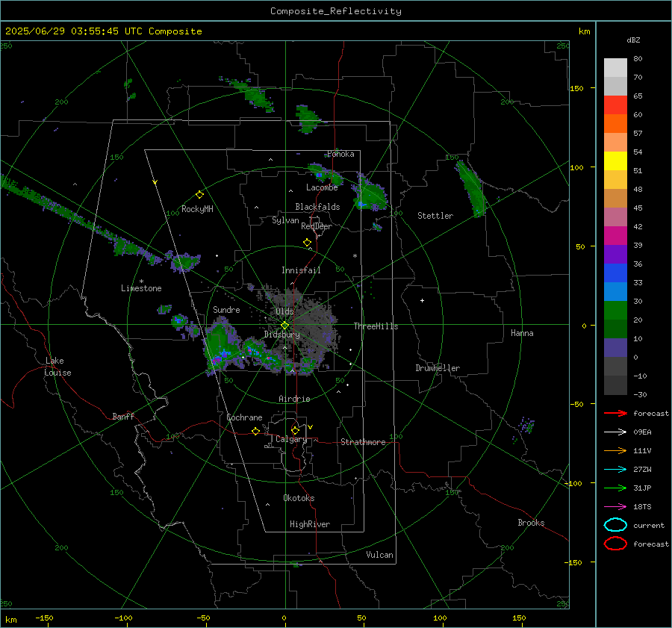Click the RedDeer city label
672x628 pixels.
317,226
